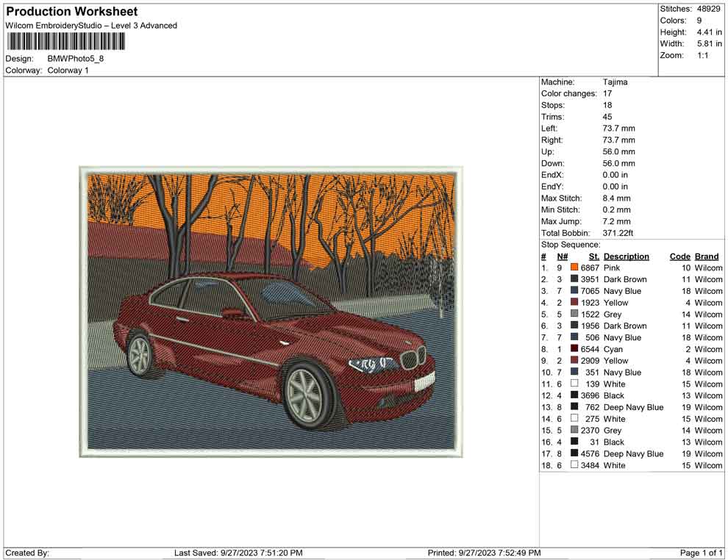Select the design name BMWPhoto5_8
728x560 pixels.
coord(76,59)
